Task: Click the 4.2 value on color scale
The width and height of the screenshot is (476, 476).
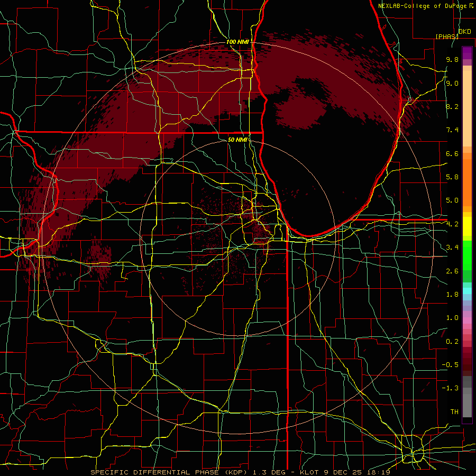Action: coord(452,224)
